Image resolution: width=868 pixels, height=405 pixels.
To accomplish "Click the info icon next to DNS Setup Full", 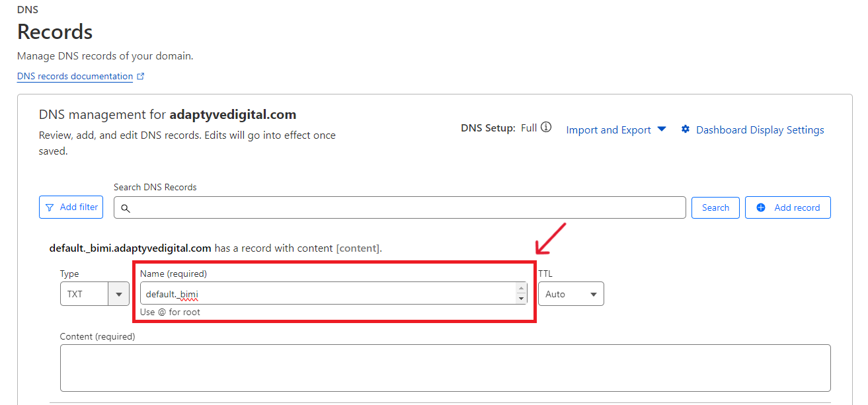I will [546, 128].
